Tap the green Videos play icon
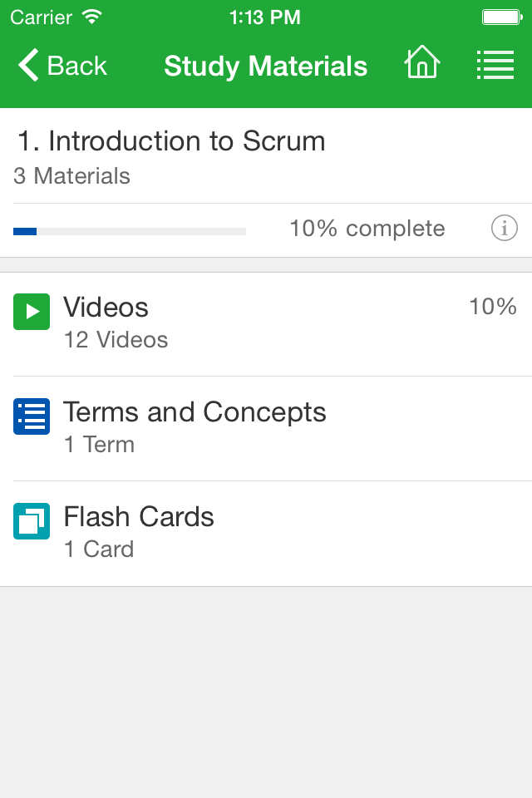The height and width of the screenshot is (798, 532). pos(32,312)
